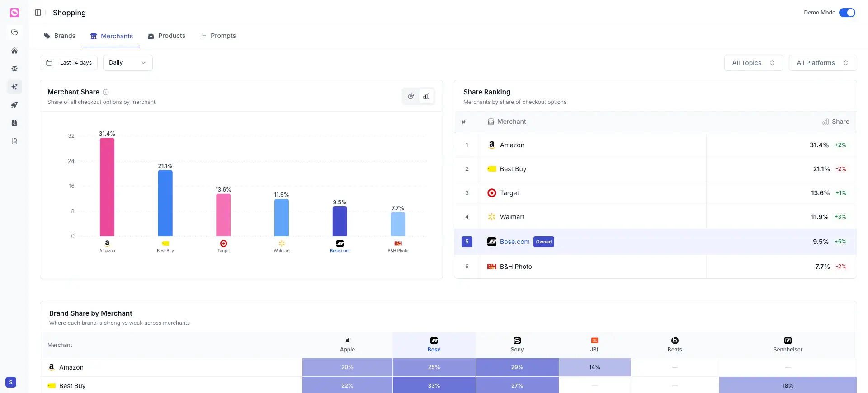Click the user avatar 'S' badge
The height and width of the screenshot is (393, 868).
coord(11,382)
